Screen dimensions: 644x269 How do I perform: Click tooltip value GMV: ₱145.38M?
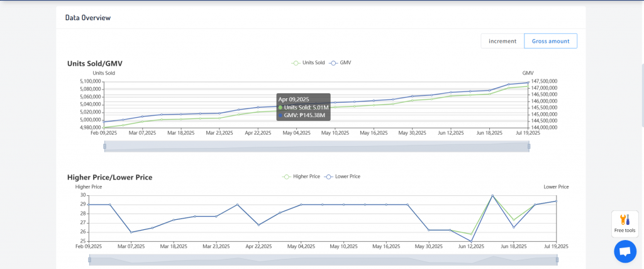point(304,115)
